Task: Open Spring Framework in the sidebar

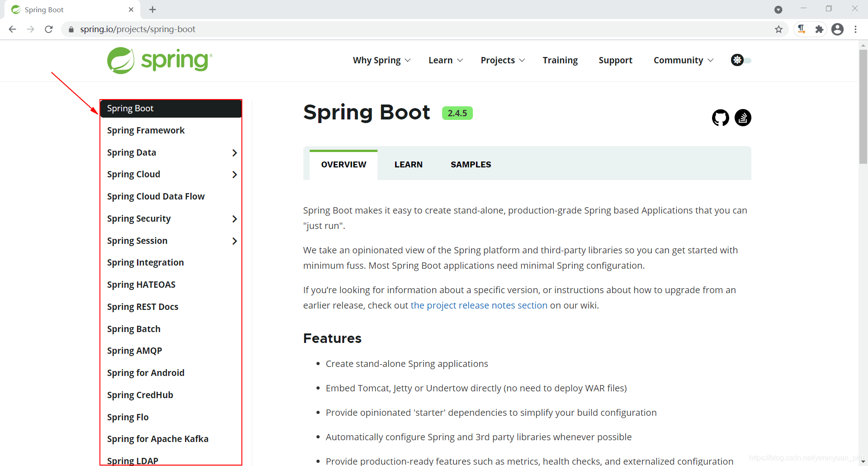Action: click(x=146, y=131)
